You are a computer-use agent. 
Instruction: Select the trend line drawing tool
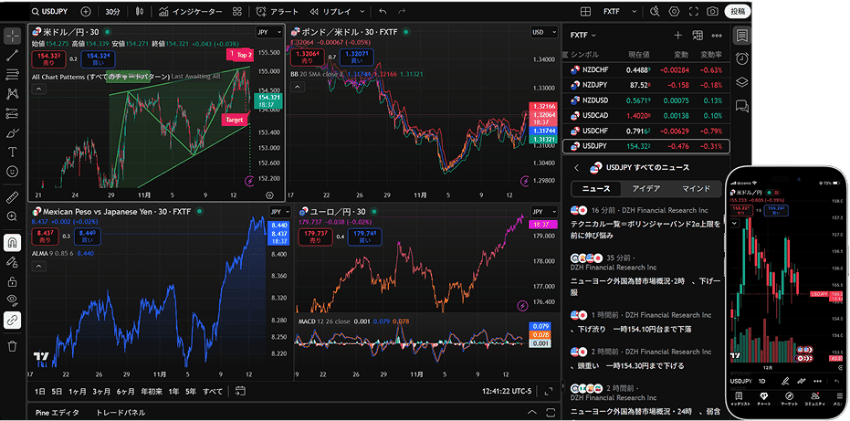[12, 55]
